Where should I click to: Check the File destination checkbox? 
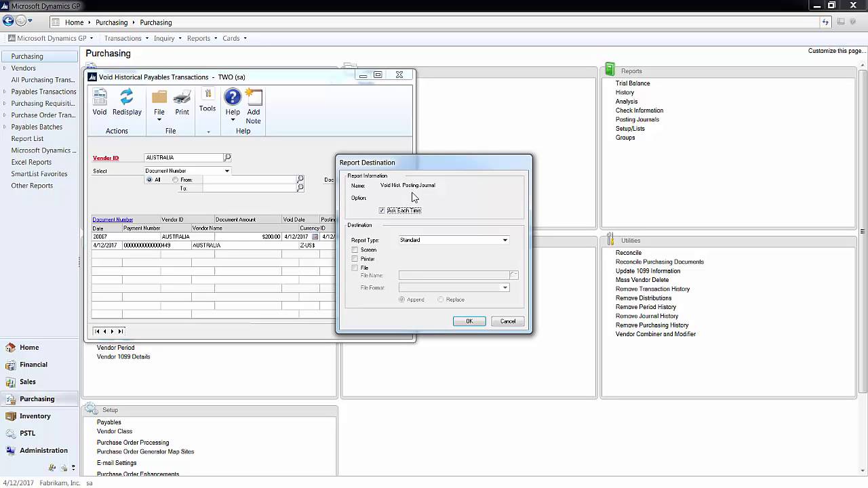pyautogui.click(x=355, y=268)
